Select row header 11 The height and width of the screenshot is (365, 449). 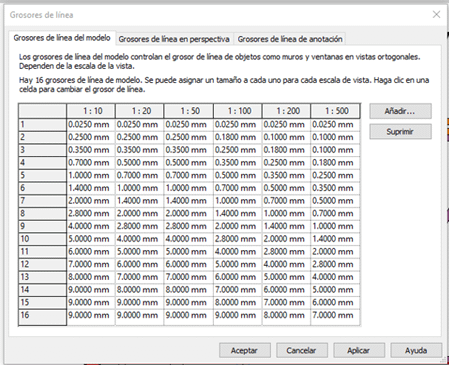tap(42, 252)
